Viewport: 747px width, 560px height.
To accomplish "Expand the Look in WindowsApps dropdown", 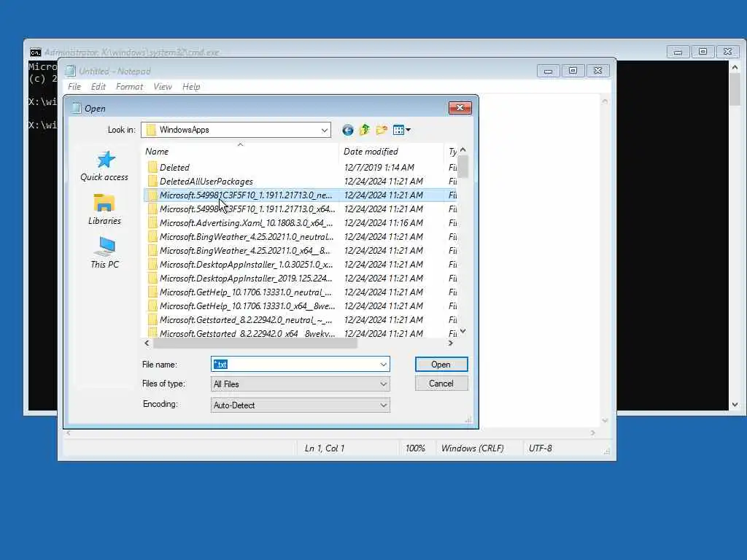I will pos(325,130).
